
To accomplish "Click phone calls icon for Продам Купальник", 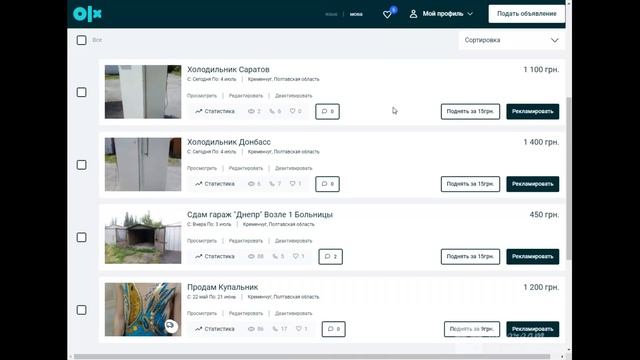I will click(276, 329).
